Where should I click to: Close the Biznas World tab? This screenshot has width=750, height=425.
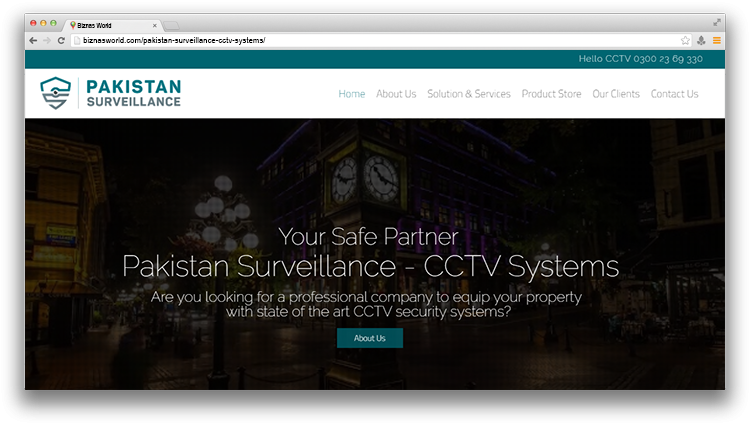(x=154, y=26)
